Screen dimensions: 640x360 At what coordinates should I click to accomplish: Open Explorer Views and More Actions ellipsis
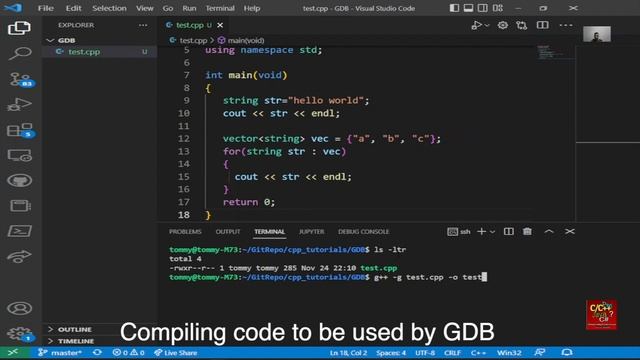(x=143, y=25)
